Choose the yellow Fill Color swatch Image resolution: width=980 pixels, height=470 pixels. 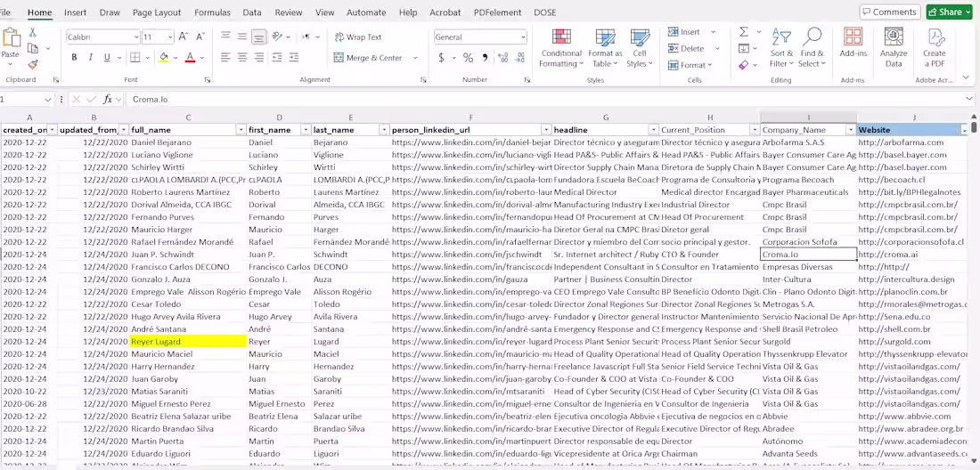[164, 58]
